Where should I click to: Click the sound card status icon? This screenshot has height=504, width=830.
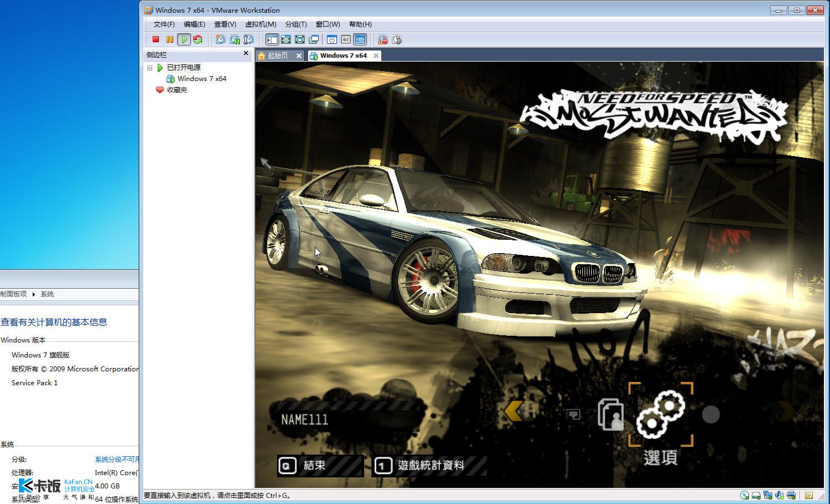point(779,495)
